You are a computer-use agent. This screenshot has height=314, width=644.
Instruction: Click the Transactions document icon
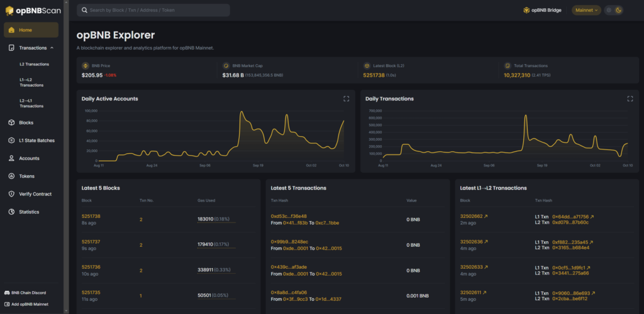(x=11, y=48)
